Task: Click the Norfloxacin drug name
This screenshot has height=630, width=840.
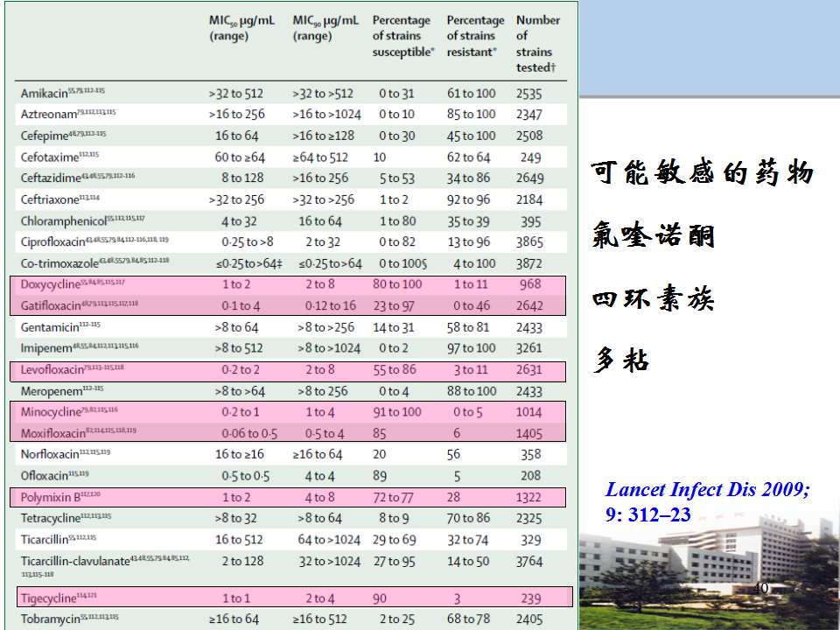Action: pyautogui.click(x=50, y=454)
